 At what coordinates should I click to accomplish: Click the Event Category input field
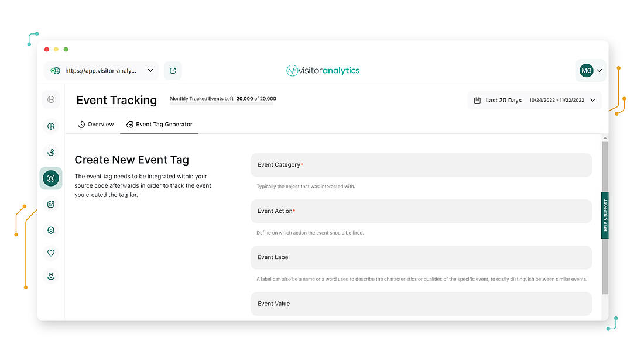421,165
